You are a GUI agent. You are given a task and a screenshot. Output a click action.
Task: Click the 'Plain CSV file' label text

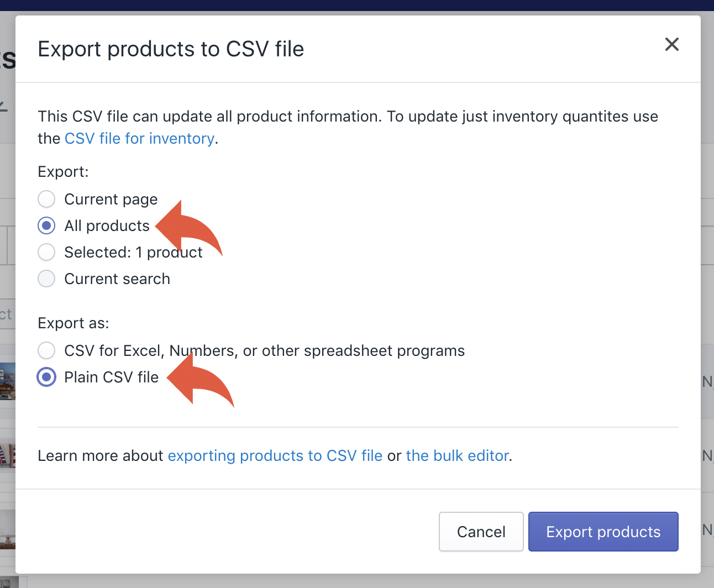tap(111, 377)
